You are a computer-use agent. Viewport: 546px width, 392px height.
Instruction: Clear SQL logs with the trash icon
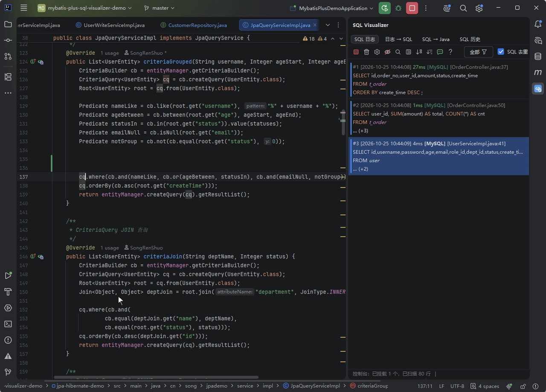366,52
